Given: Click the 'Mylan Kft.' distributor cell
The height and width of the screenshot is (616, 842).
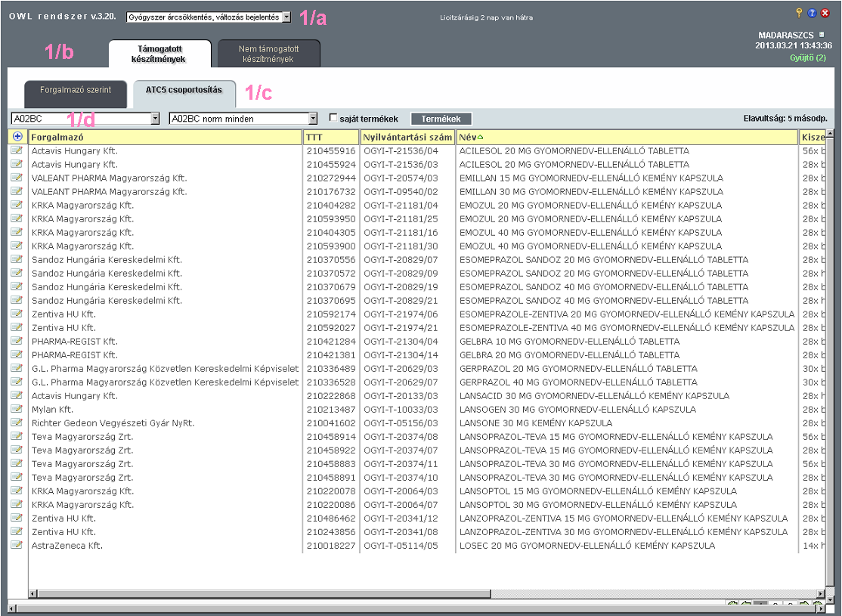Looking at the screenshot, I should point(52,409).
